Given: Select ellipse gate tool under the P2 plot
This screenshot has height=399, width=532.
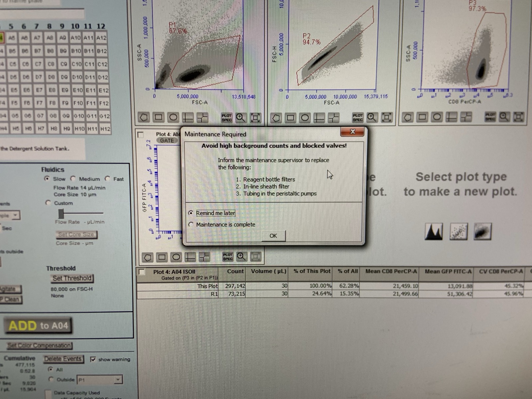Looking at the screenshot, I should click(x=305, y=118).
